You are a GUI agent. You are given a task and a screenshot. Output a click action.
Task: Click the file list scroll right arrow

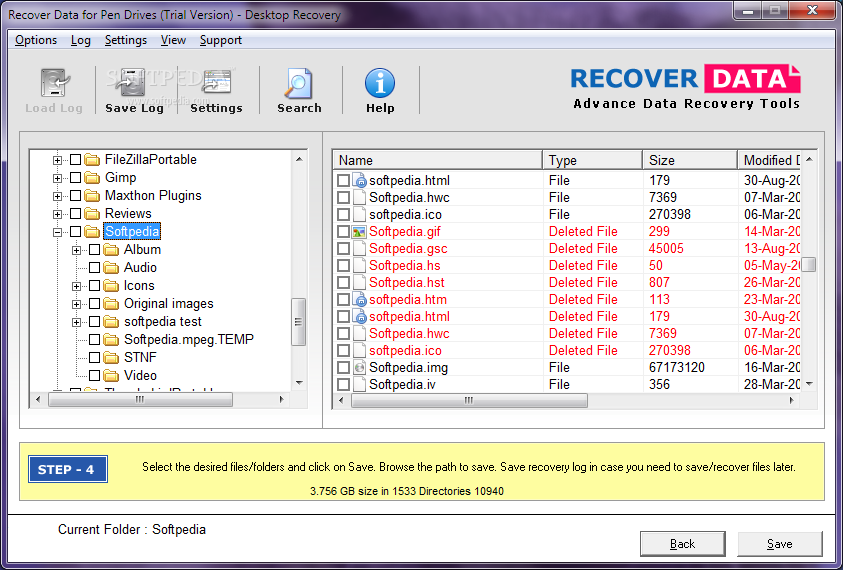[791, 401]
